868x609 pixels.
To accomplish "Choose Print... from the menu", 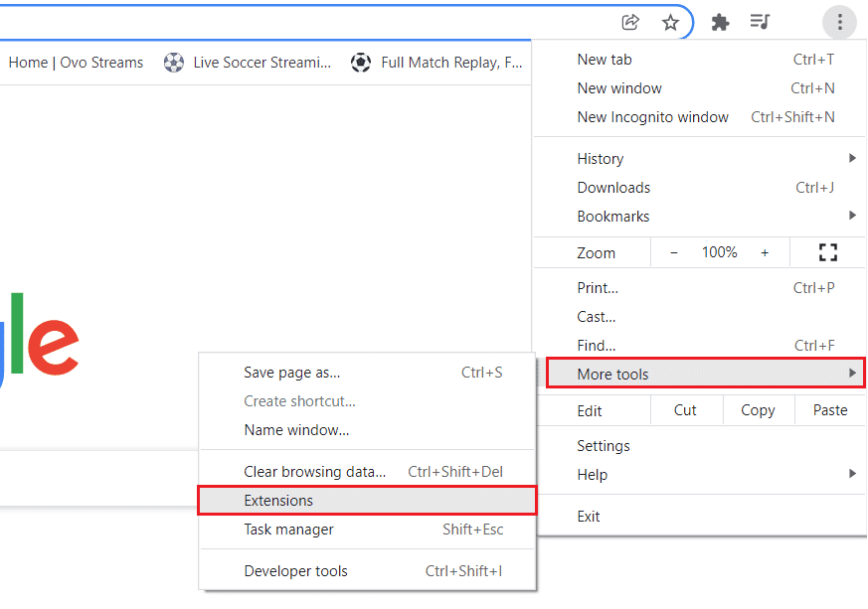I will click(700, 288).
